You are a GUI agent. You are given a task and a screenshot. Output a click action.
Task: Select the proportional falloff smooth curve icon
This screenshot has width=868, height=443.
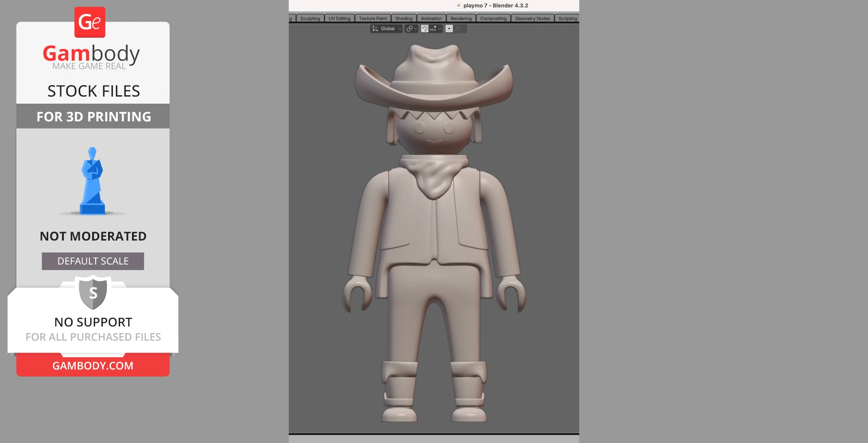coord(458,28)
